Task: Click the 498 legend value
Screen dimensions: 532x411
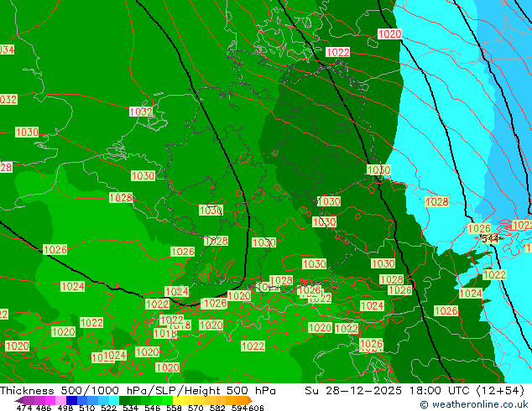Action: click(65, 408)
